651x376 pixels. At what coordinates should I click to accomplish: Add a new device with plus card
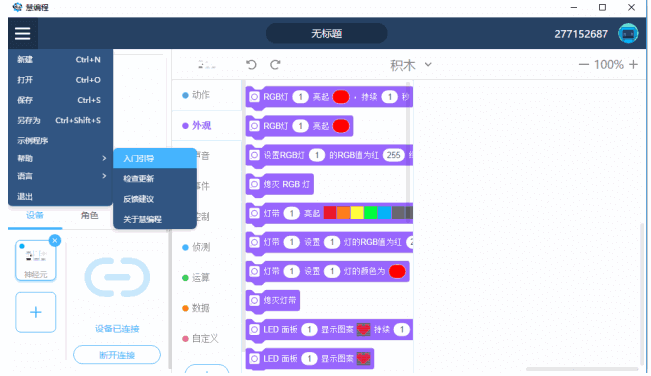(36, 312)
